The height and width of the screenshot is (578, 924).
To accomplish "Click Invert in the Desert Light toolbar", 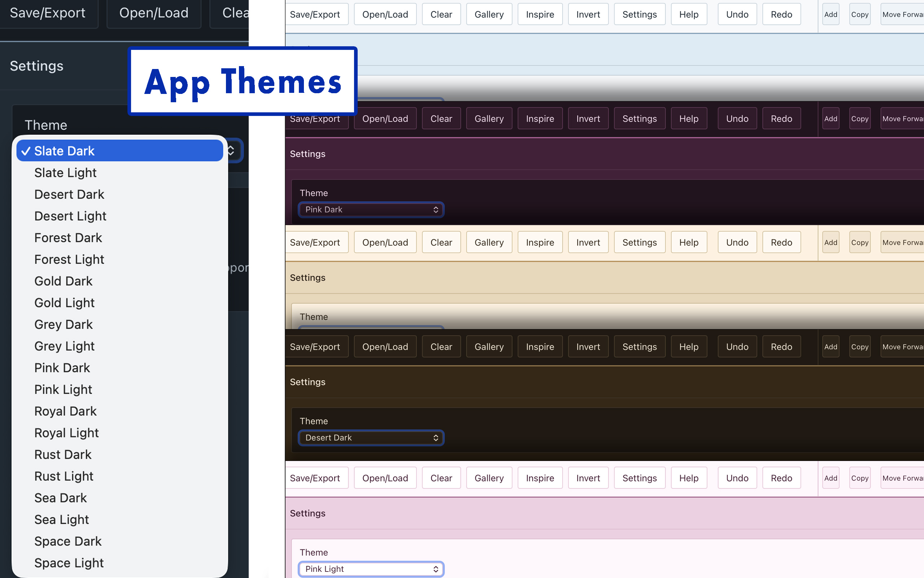I will click(x=588, y=242).
